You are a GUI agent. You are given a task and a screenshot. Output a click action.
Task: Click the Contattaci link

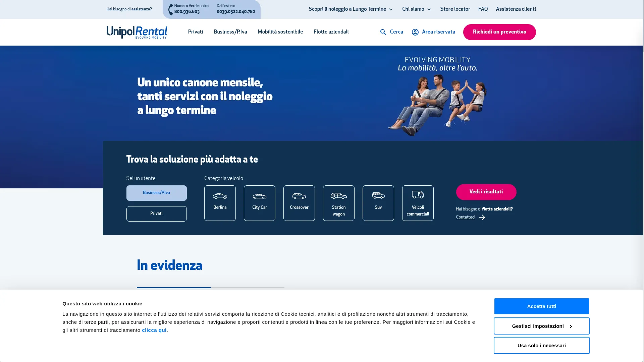pos(466,217)
